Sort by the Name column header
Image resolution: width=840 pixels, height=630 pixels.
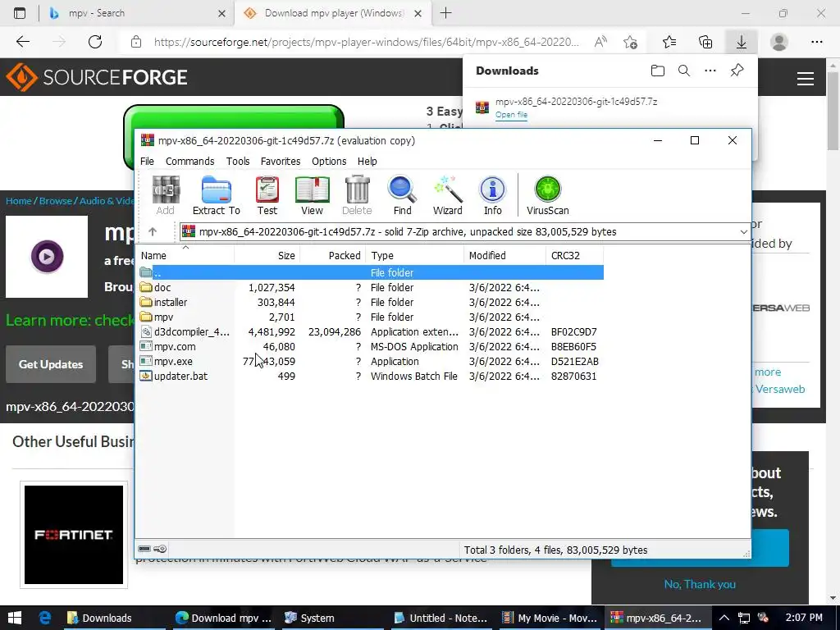(186, 256)
